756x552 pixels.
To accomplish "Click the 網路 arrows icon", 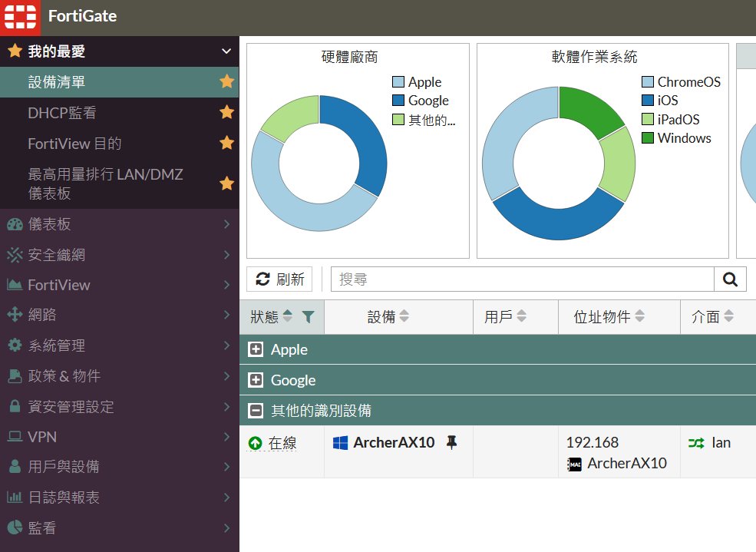I will coord(15,315).
